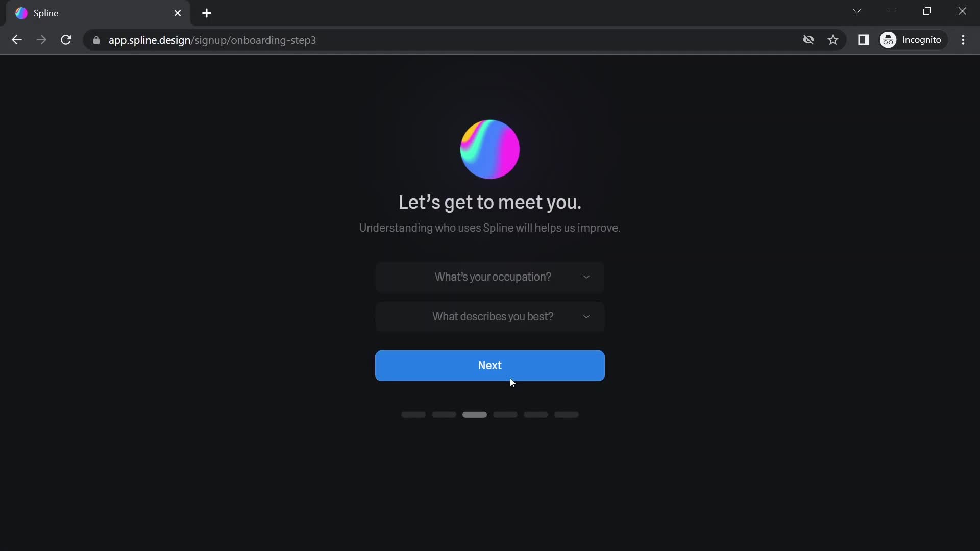The height and width of the screenshot is (551, 980).
Task: Expand the 'What's your occupation?' dropdown
Action: point(491,277)
